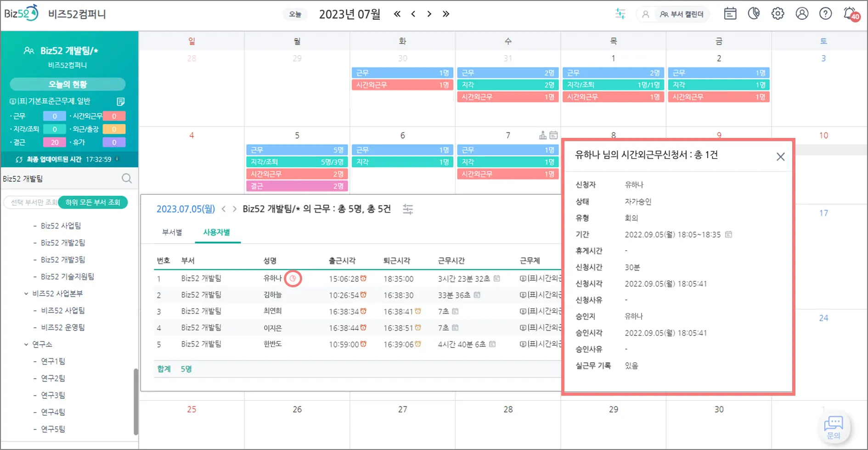Click the calendar icon on day 7
868x450 pixels.
(x=554, y=135)
